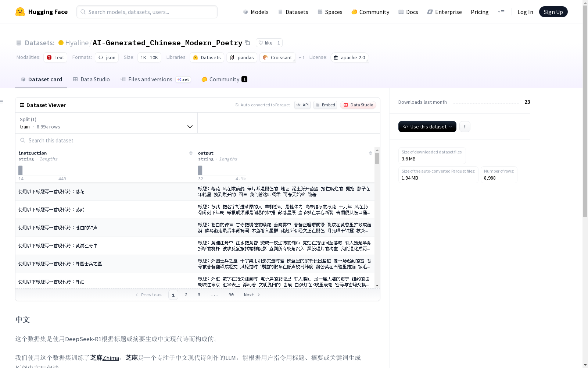Screen dimensions: 588x368
Task: Click Previous in the viewer pagination
Action: pos(149,295)
